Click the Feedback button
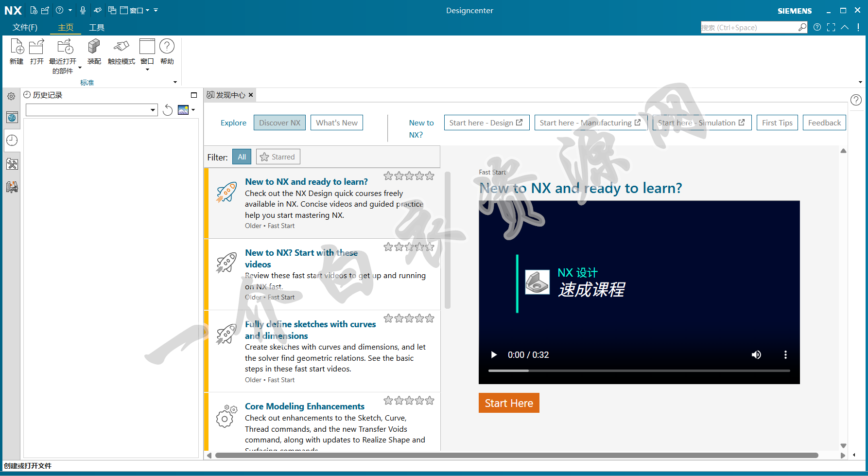The image size is (868, 476). tap(824, 123)
